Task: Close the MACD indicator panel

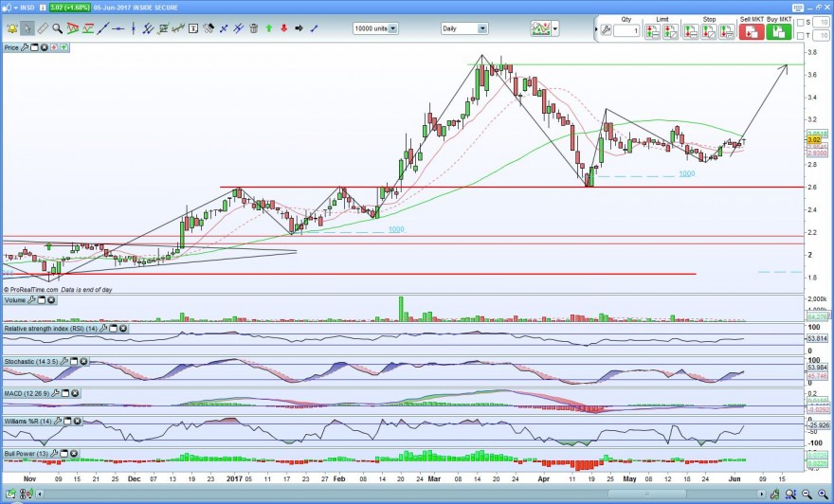Action: 75,393
